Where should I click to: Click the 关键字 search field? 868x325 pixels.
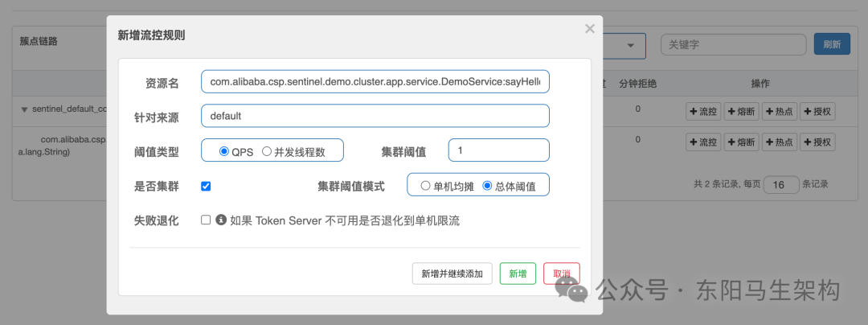(x=733, y=45)
